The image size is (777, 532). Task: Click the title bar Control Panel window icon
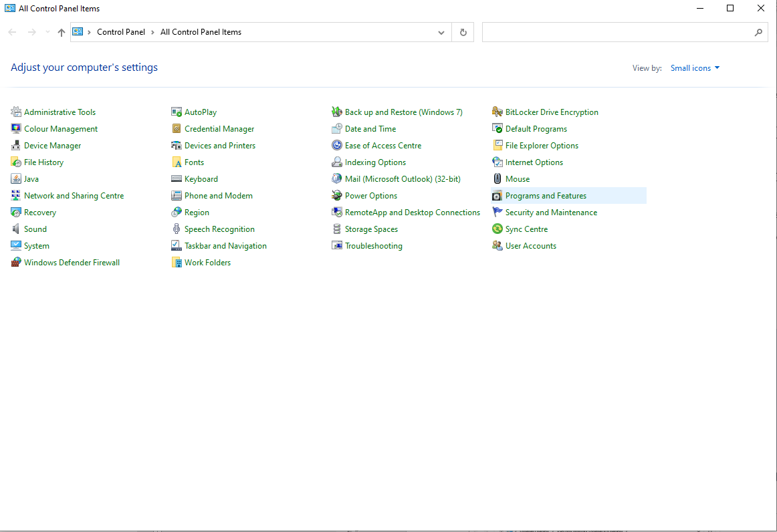(x=10, y=8)
